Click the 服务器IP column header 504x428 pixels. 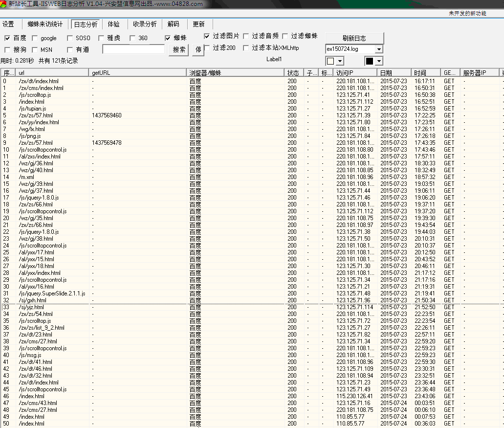[479, 73]
